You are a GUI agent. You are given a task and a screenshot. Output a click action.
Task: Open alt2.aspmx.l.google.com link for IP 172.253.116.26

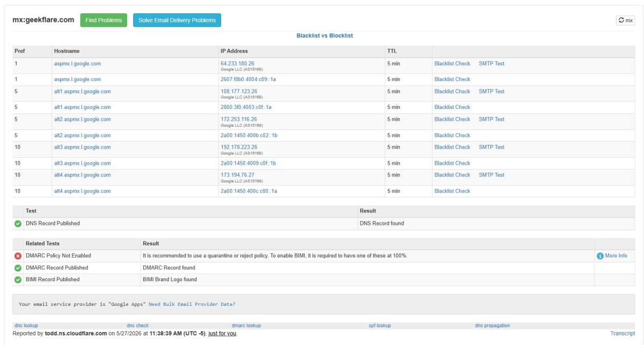82,120
